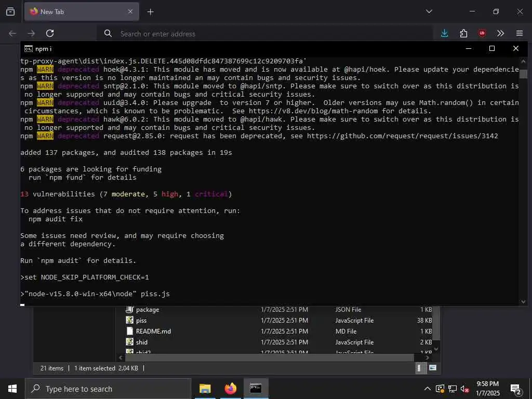Close the New Tab browser tab
The image size is (532, 399).
pos(130,11)
